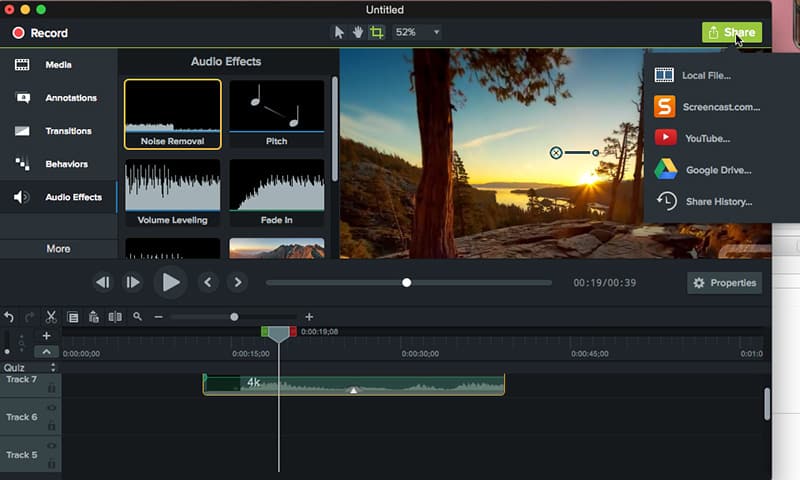Image resolution: width=800 pixels, height=480 pixels.
Task: Choose Screencast.com from Share menu
Action: [x=709, y=107]
